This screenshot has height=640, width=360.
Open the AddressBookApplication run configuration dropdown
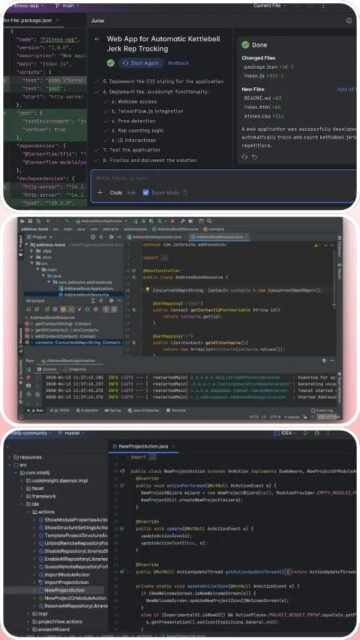coord(101,221)
